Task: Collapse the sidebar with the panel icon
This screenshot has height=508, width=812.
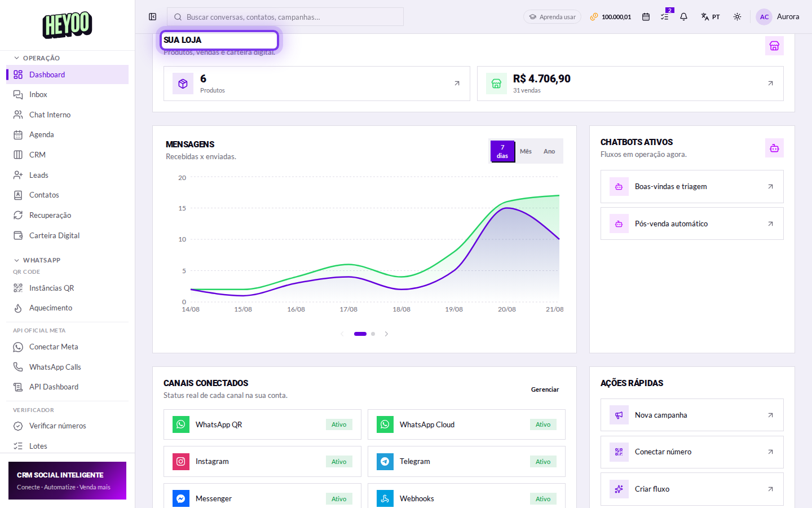Action: tap(152, 17)
